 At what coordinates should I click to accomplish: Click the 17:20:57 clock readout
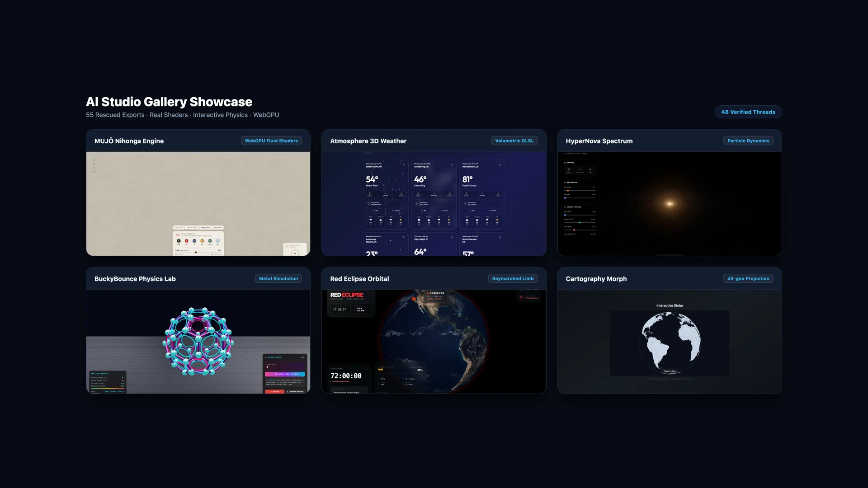(x=339, y=310)
